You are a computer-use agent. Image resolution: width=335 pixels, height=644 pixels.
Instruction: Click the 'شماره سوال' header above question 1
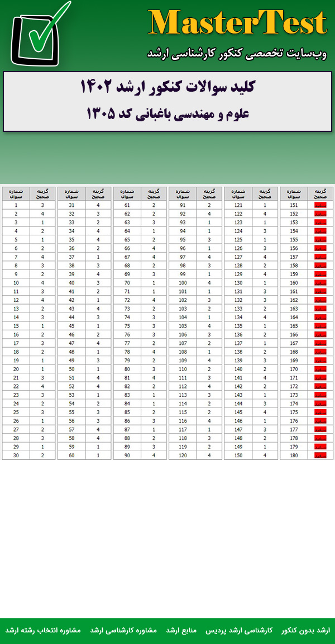(16, 193)
